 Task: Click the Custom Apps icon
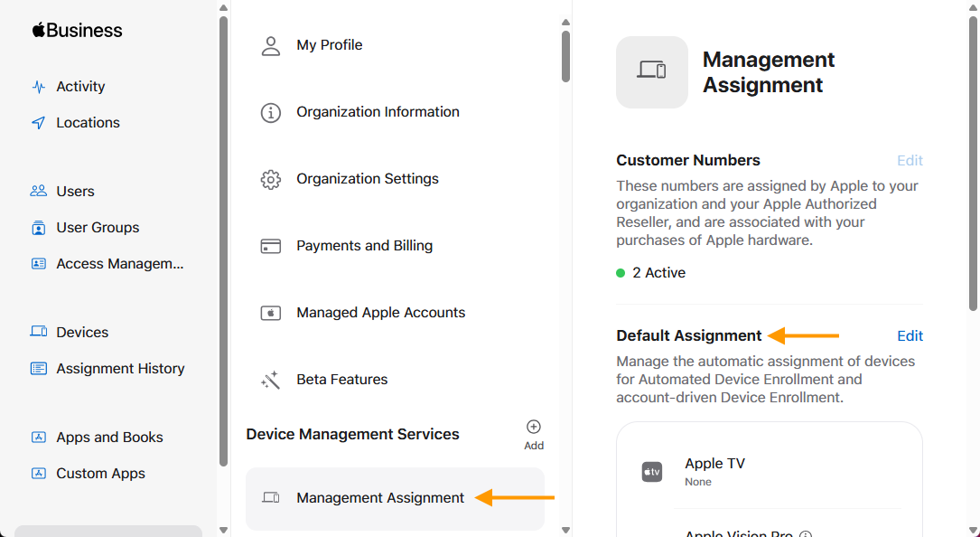point(39,473)
